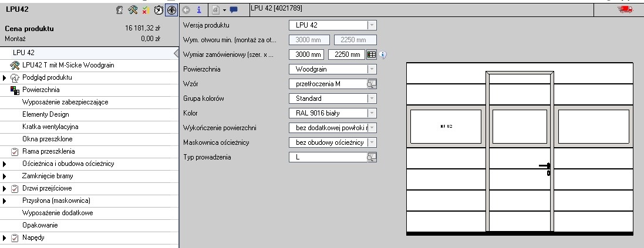Open the Powierzchnia Woodgrain dropdown

(x=372, y=69)
